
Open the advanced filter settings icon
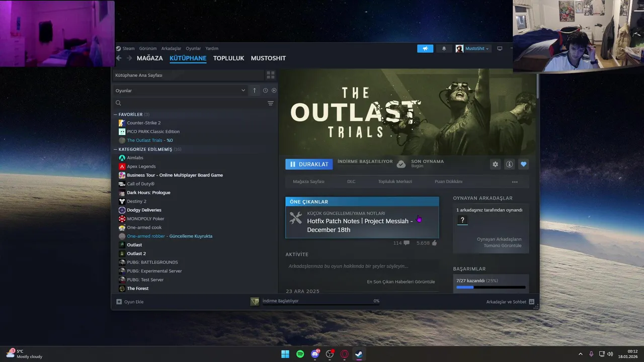[271, 103]
